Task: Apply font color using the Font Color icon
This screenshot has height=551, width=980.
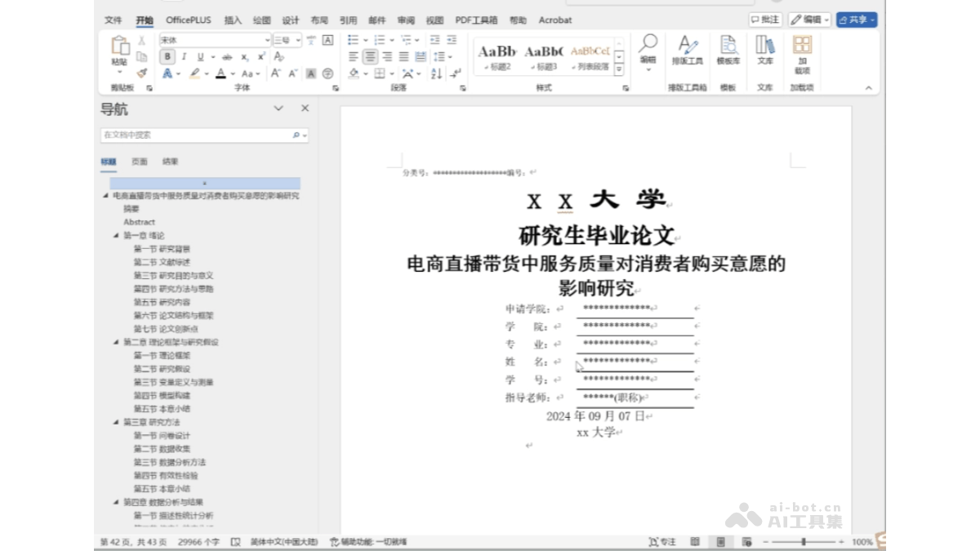Action: click(221, 73)
